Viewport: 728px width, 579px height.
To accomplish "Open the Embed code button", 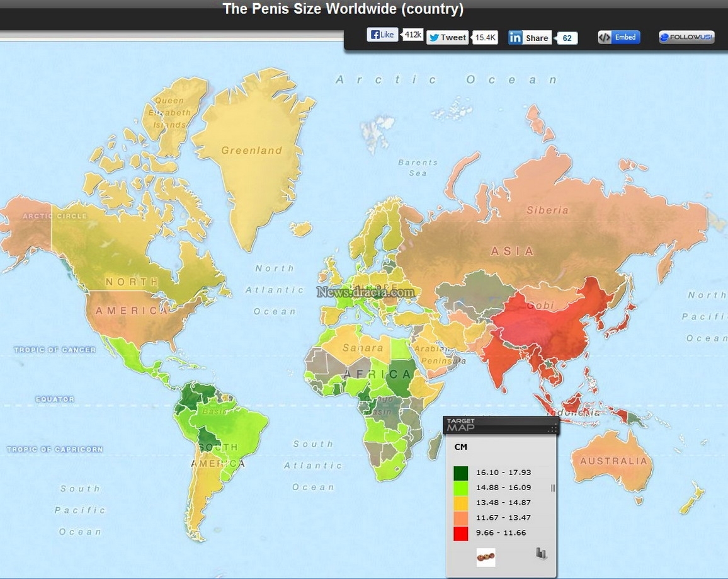I will (x=619, y=37).
